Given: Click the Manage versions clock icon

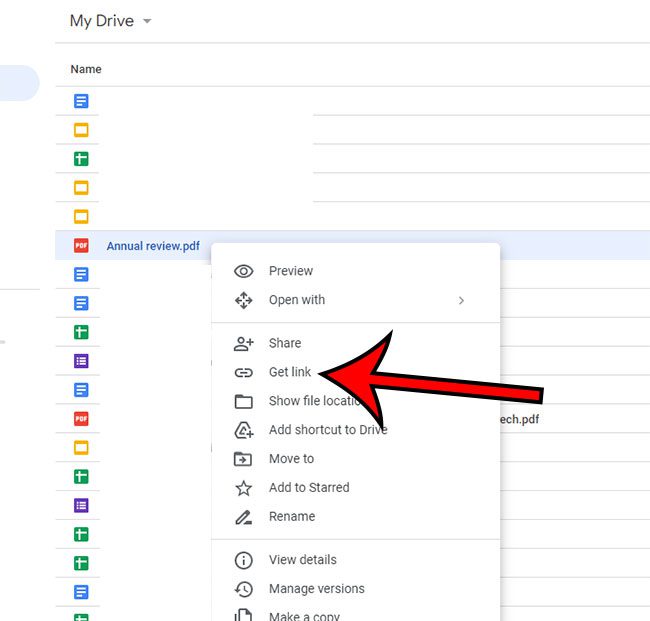Looking at the screenshot, I should 243,589.
